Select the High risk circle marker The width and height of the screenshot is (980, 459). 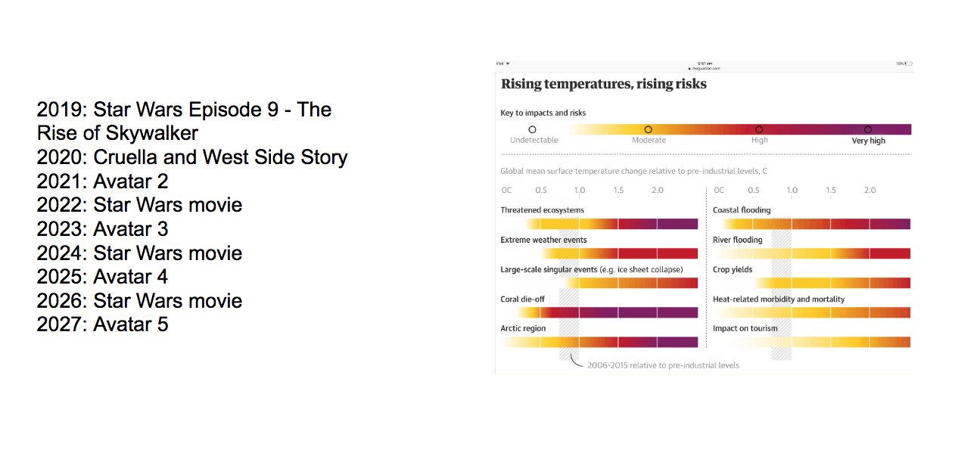click(759, 130)
